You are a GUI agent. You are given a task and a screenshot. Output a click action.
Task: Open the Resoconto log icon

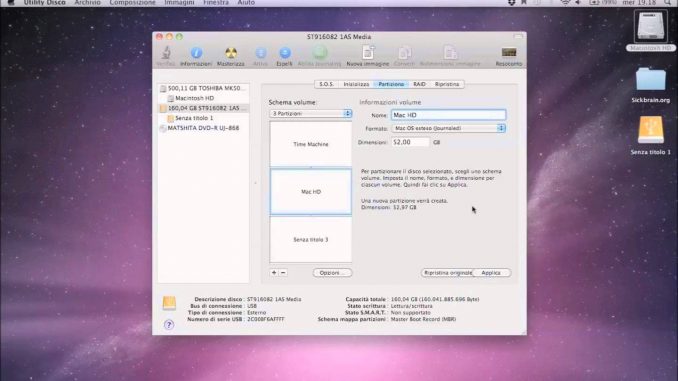509,53
